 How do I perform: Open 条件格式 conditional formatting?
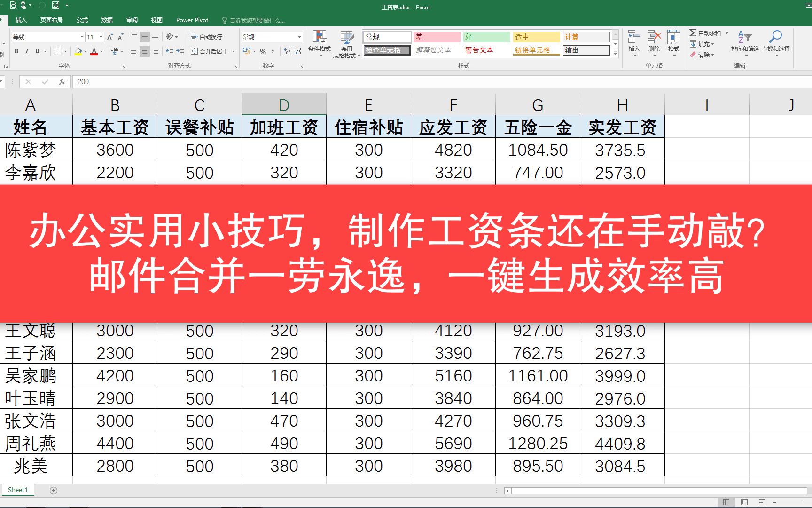320,43
